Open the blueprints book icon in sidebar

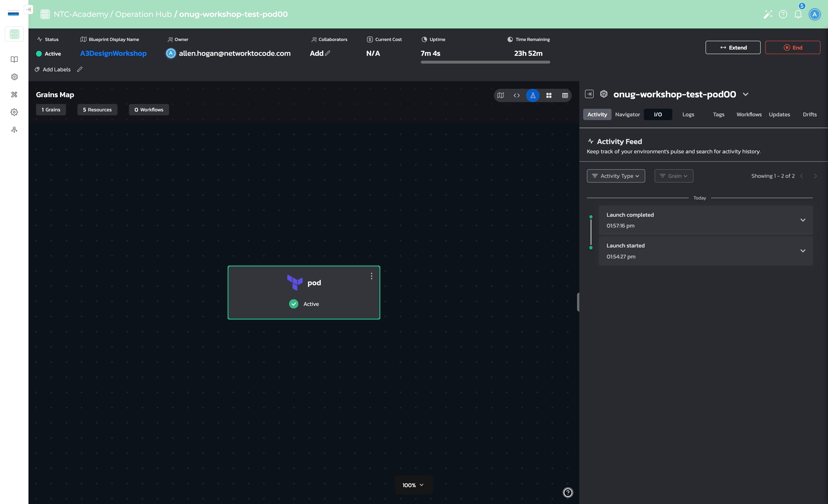tap(14, 59)
